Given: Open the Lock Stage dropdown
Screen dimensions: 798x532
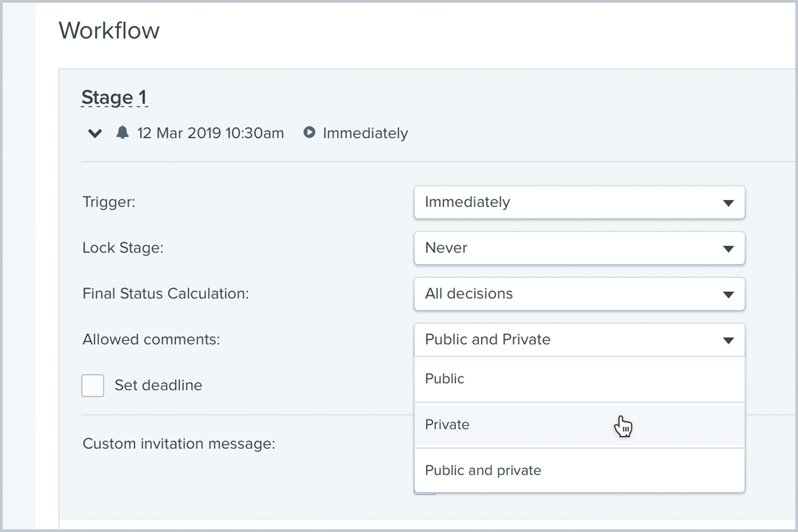Looking at the screenshot, I should (579, 248).
